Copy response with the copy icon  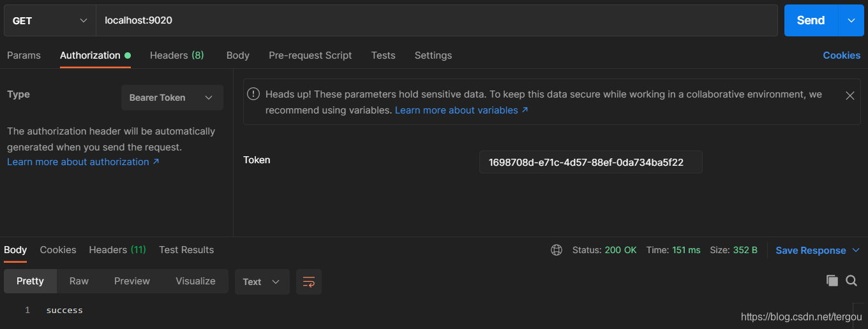tap(832, 281)
